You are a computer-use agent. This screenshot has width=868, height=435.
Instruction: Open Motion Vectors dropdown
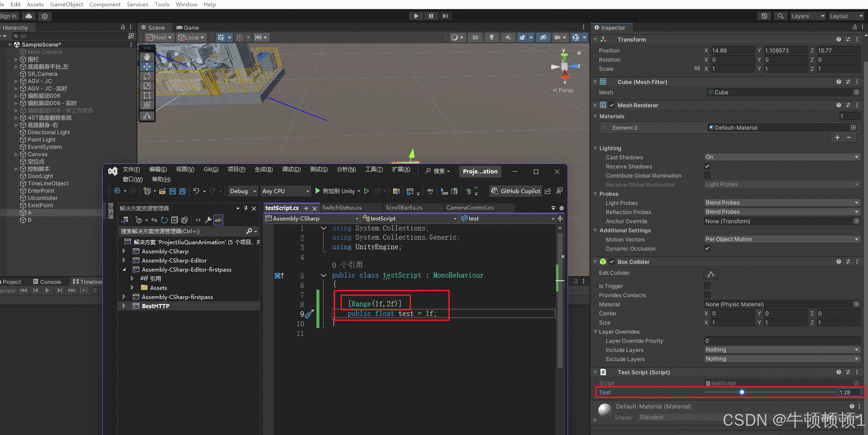782,240
